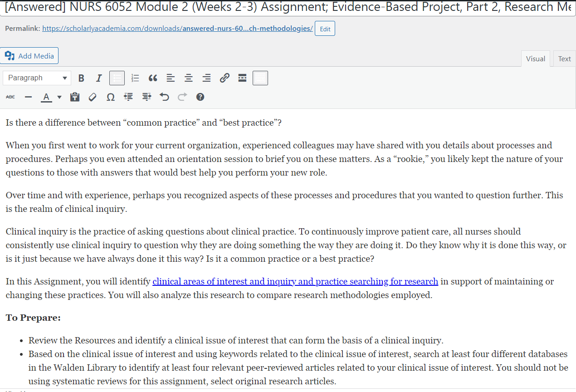The width and height of the screenshot is (576, 392).
Task: Click the paragraph starting 'Clinical inquiry is the practice'
Action: [x=286, y=245]
